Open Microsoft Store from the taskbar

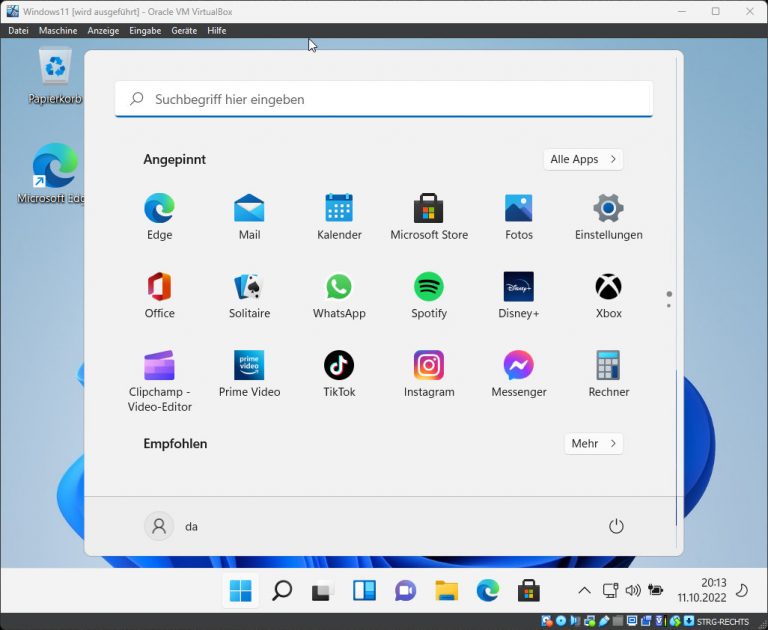528,591
